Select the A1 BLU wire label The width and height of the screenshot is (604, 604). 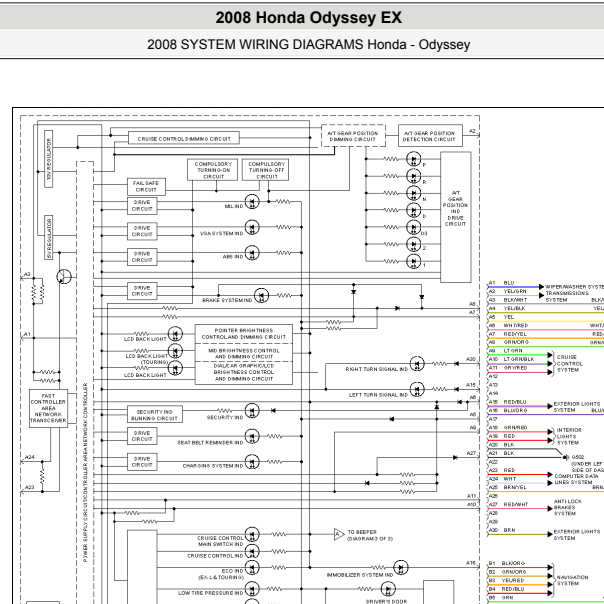point(502,283)
